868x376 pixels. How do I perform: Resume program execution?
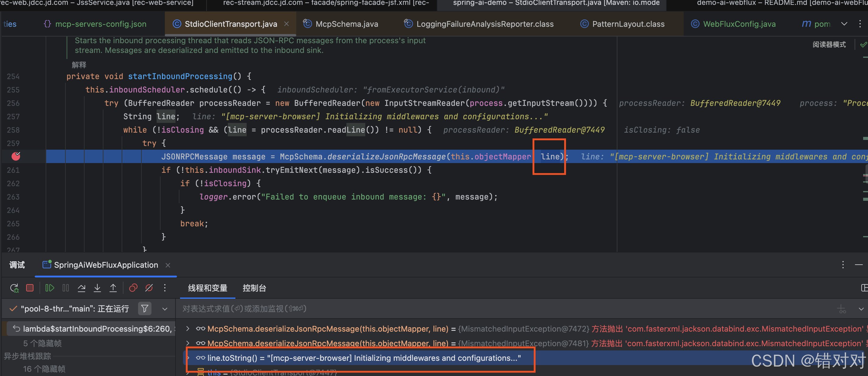(50, 288)
